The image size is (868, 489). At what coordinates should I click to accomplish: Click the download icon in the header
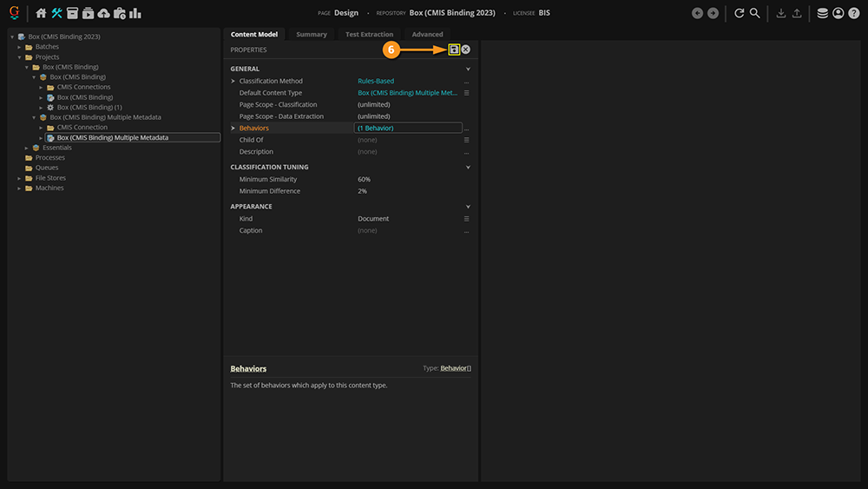pos(781,13)
